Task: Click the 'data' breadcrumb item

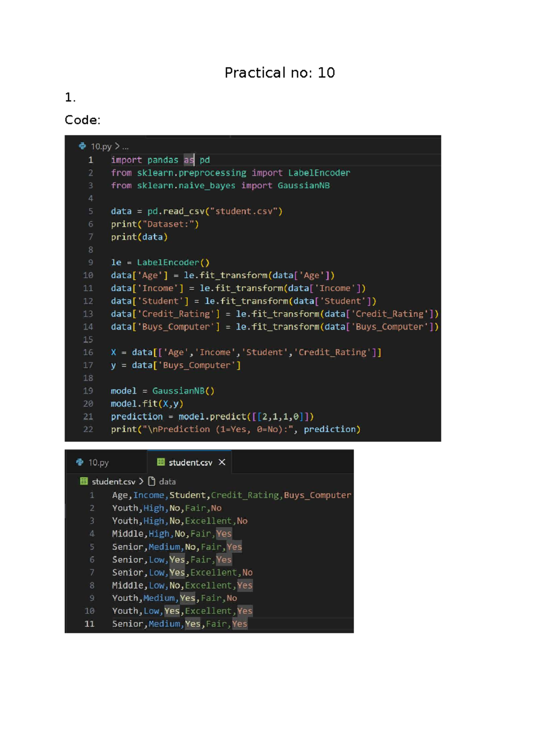Action: [x=167, y=482]
